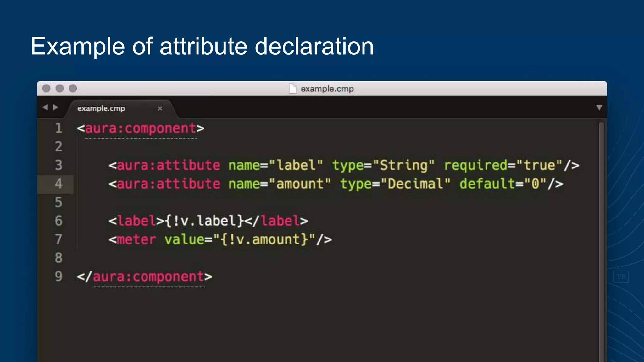Viewport: 644px width, 362px height.
Task: Click name="label" attribute text
Action: coord(276,165)
